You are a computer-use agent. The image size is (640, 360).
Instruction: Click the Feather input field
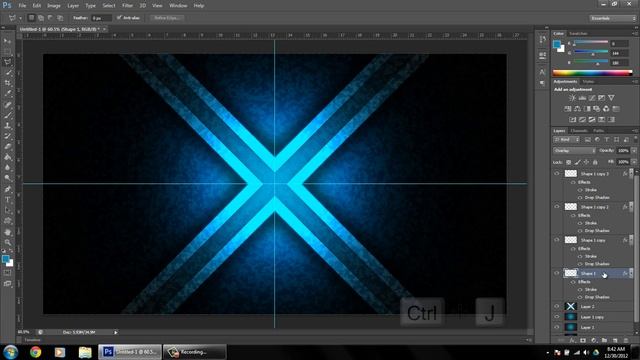(101, 18)
